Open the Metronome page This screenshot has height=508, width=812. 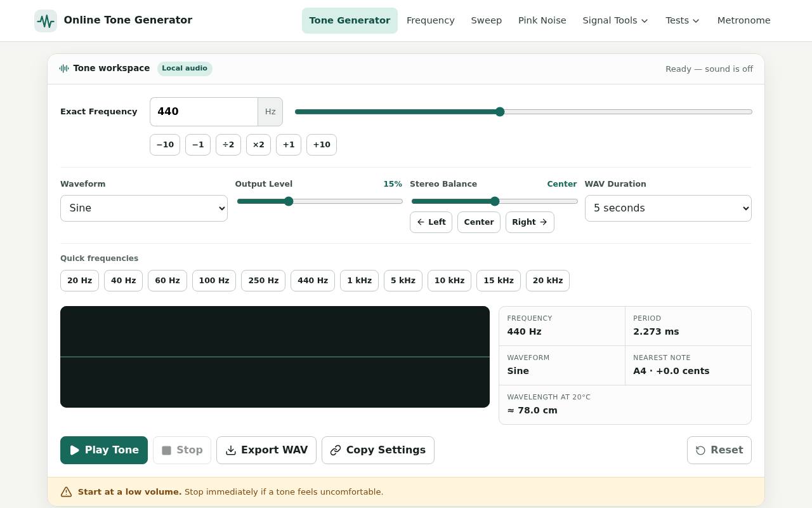(x=743, y=20)
